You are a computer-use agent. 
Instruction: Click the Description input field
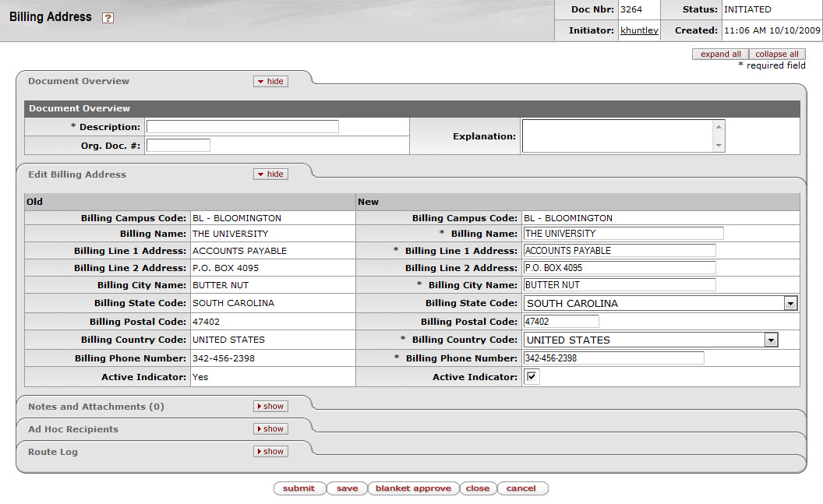coord(242,127)
